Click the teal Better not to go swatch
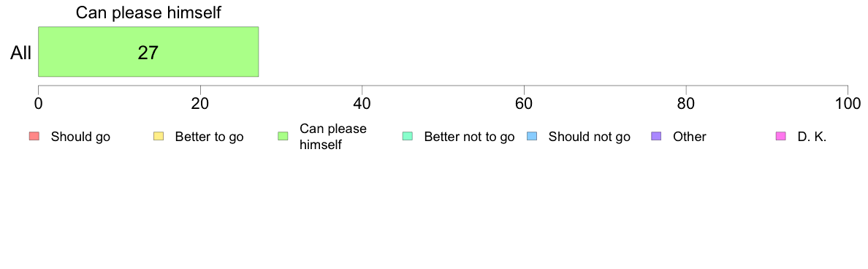Image resolution: width=868 pixels, height=269 pixels. [407, 136]
